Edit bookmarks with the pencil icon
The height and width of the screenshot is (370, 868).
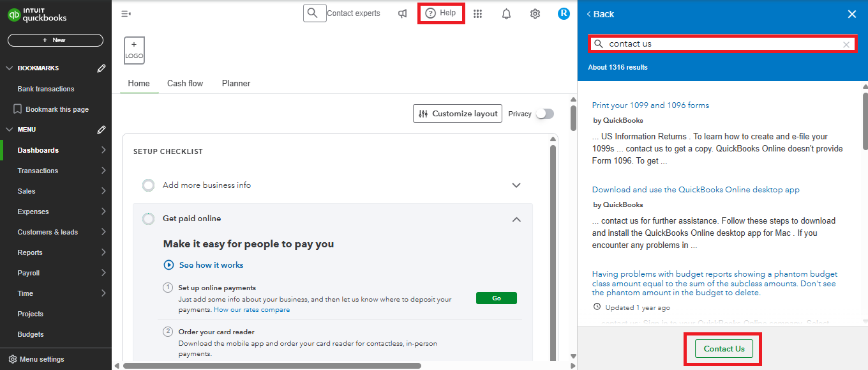101,68
